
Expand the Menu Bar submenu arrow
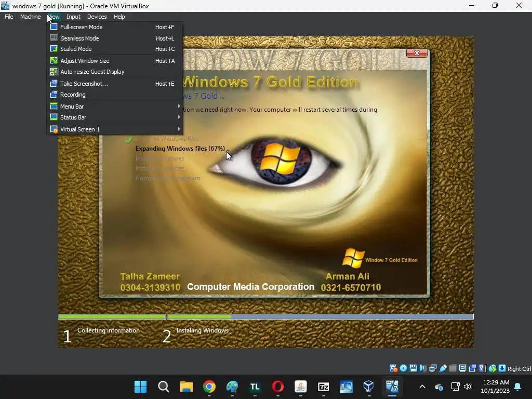pyautogui.click(x=179, y=106)
